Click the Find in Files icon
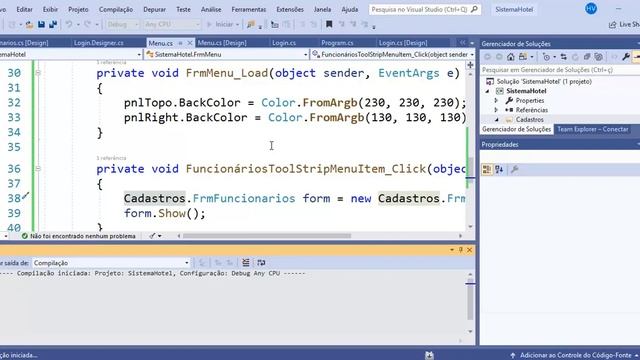The width and height of the screenshot is (640, 360). pos(251,24)
